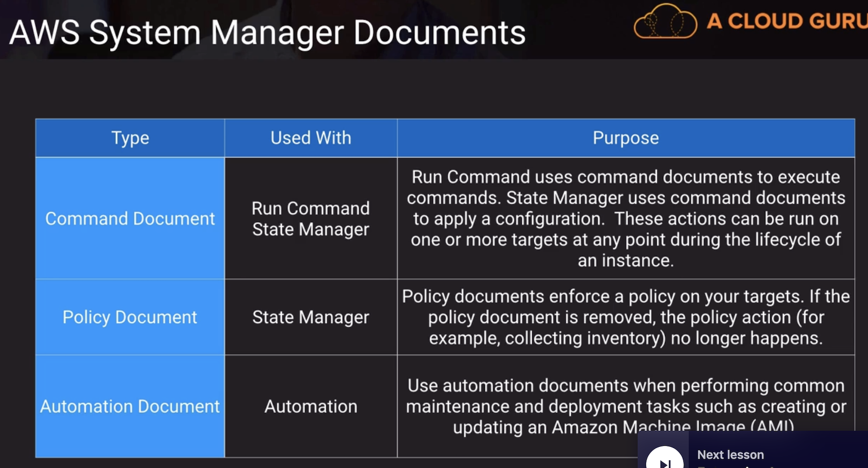Click the Policy Document purpose description
868x468 pixels.
point(626,317)
